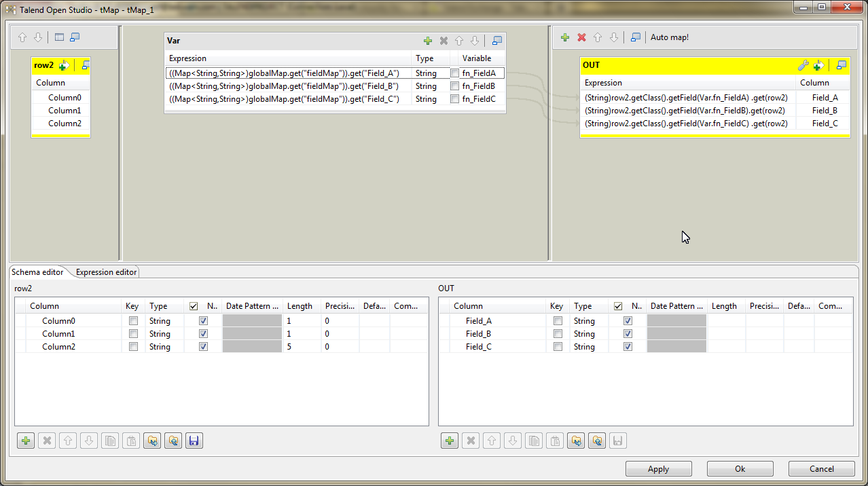The image size is (868, 486).
Task: Delete the selected Var expression
Action: (443, 41)
